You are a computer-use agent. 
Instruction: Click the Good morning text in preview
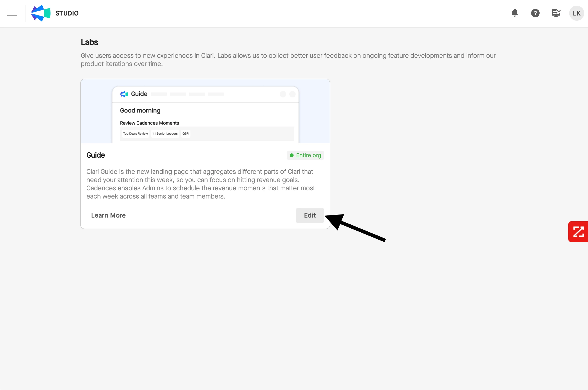(140, 110)
